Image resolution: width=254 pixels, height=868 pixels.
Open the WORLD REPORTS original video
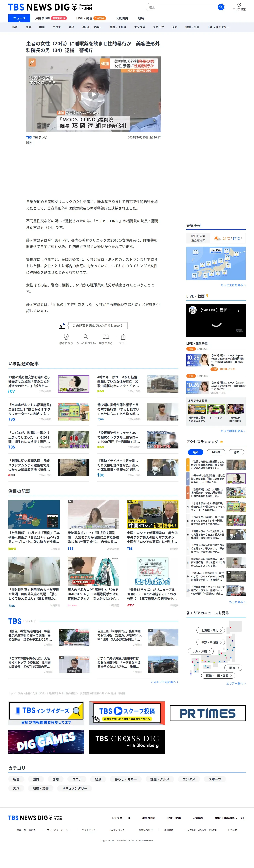point(235,413)
